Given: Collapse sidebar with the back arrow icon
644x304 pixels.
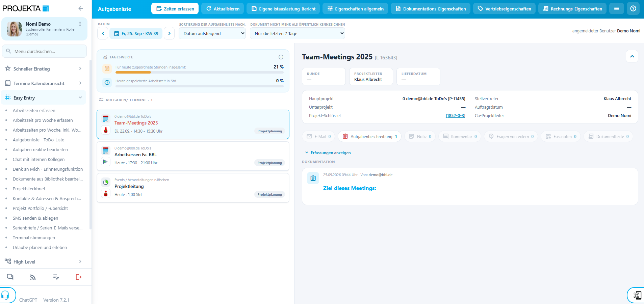Looking at the screenshot, I should pyautogui.click(x=80, y=8).
